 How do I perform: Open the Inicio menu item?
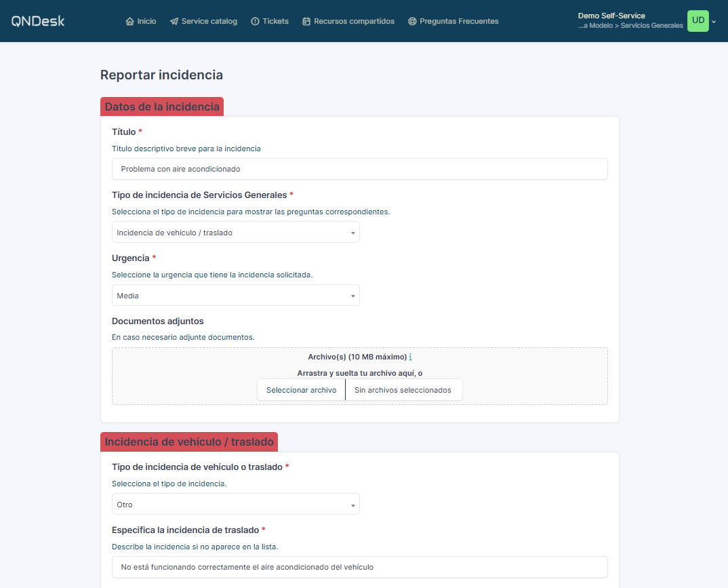click(x=141, y=22)
